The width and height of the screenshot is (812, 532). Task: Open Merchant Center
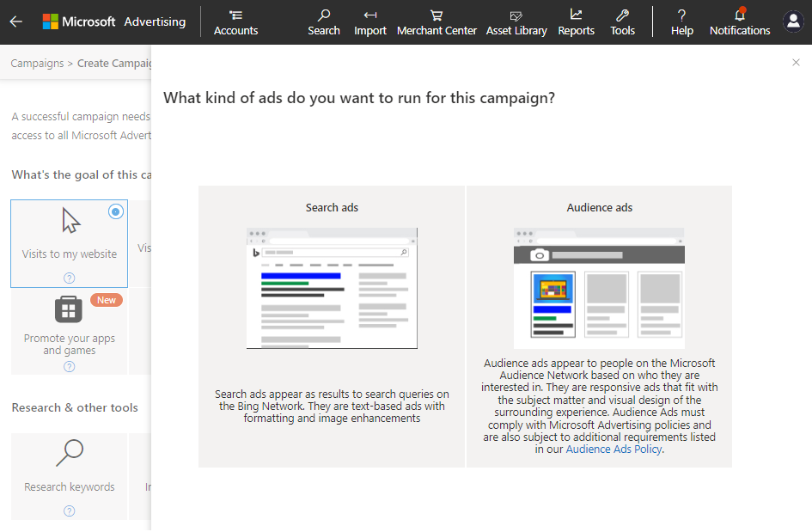(x=437, y=22)
